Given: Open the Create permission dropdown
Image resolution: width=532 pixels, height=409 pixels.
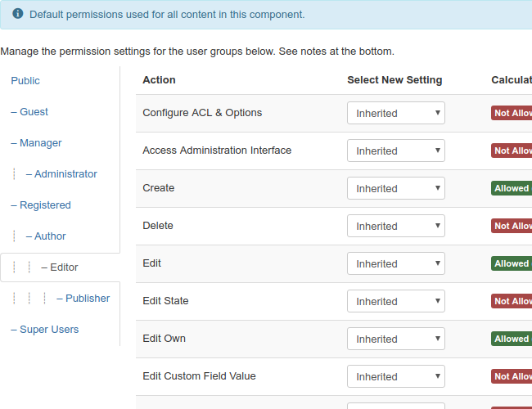Looking at the screenshot, I should tap(396, 189).
